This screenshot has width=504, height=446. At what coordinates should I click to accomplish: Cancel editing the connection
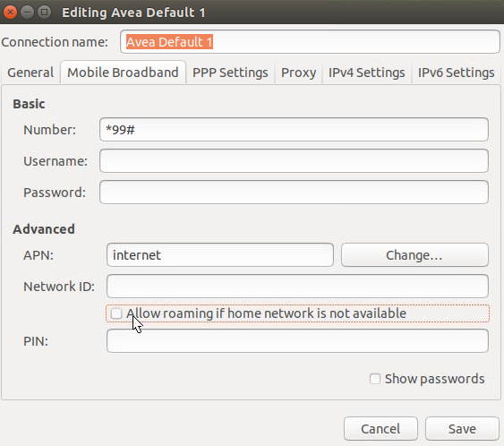pyautogui.click(x=380, y=429)
